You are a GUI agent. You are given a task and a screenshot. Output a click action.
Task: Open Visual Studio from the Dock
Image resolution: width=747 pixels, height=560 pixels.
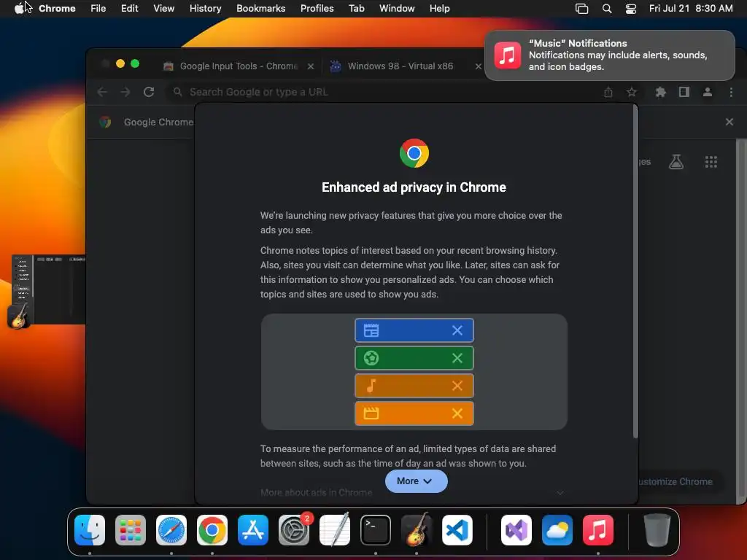pyautogui.click(x=516, y=530)
